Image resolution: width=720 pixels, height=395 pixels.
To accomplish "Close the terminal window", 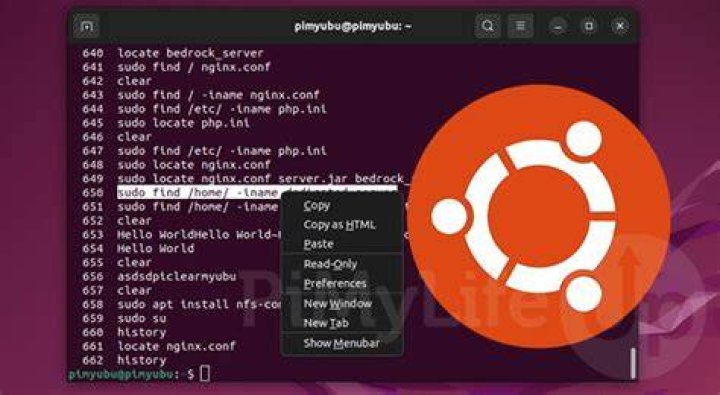I will point(620,26).
